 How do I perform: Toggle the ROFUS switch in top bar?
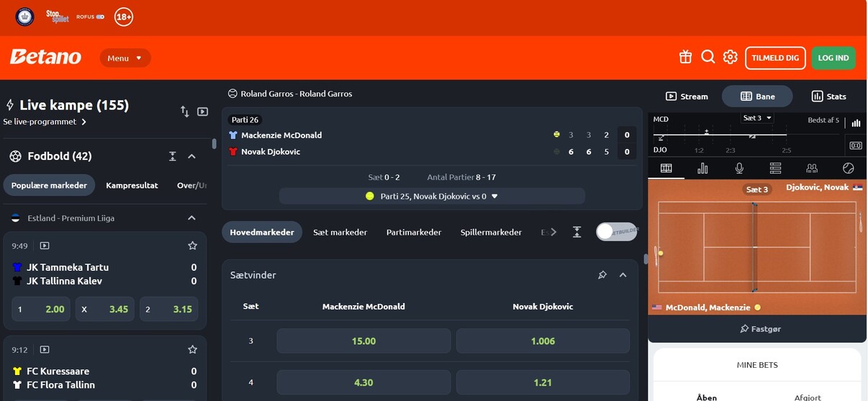pyautogui.click(x=100, y=17)
